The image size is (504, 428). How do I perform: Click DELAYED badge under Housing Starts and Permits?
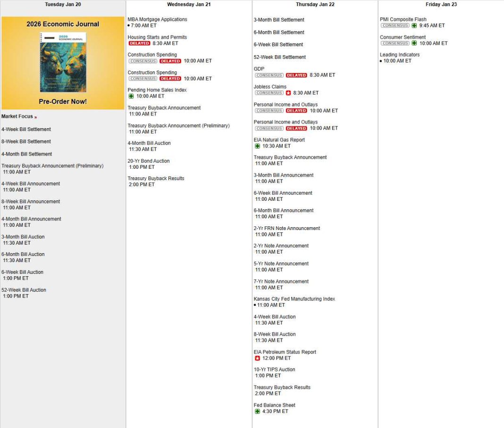click(x=139, y=43)
